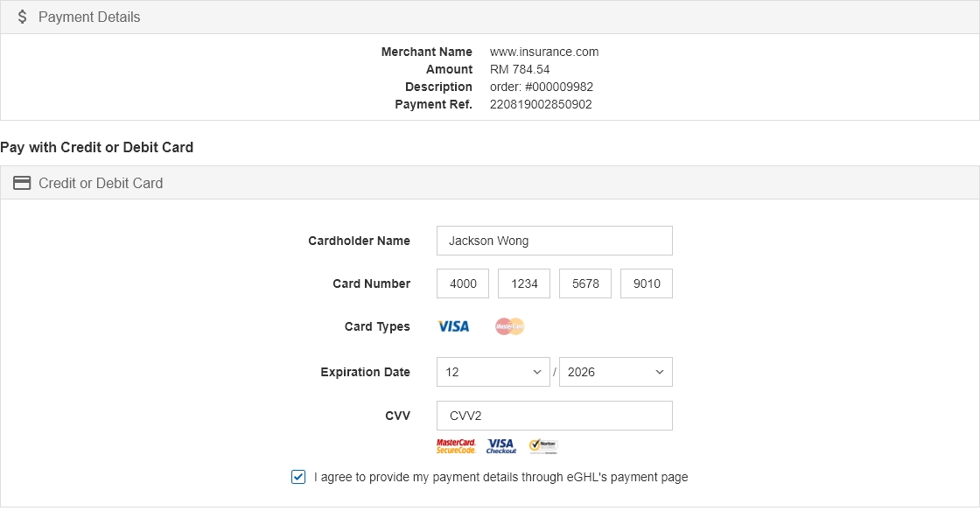Click the MasterCard SecureCode badge
Screen dimensions: 980x525
(x=456, y=446)
